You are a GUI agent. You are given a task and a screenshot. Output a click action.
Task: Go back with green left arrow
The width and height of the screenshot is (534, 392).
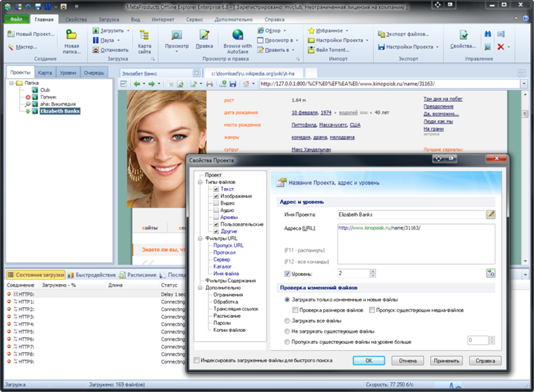(x=137, y=84)
